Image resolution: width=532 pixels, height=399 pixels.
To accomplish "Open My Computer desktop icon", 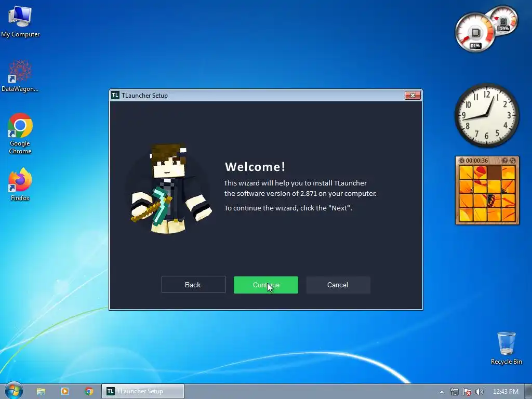I will click(x=20, y=21).
